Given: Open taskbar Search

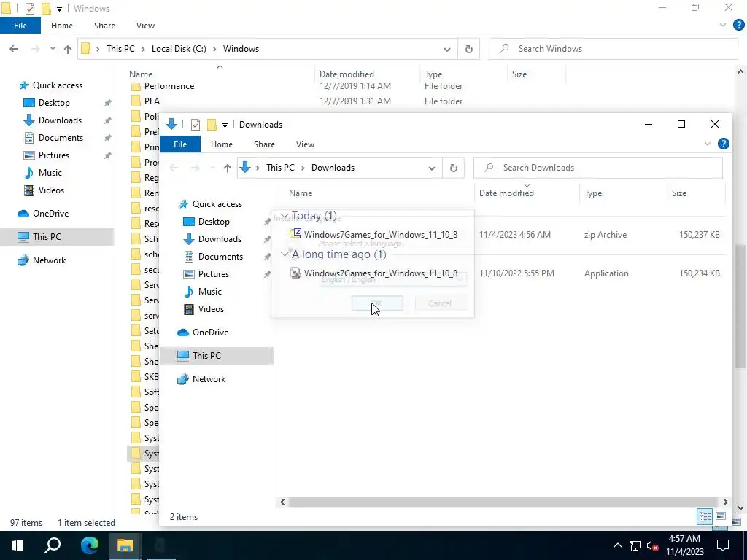Looking at the screenshot, I should [x=53, y=545].
